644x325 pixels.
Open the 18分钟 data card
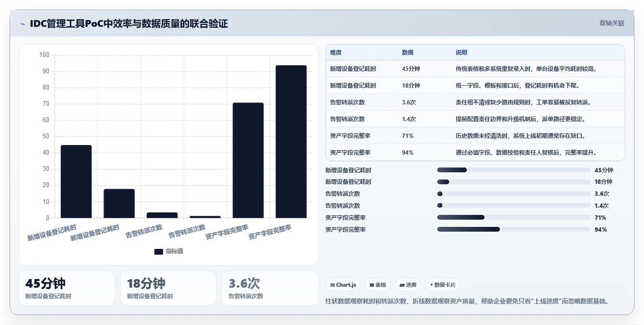pos(169,288)
